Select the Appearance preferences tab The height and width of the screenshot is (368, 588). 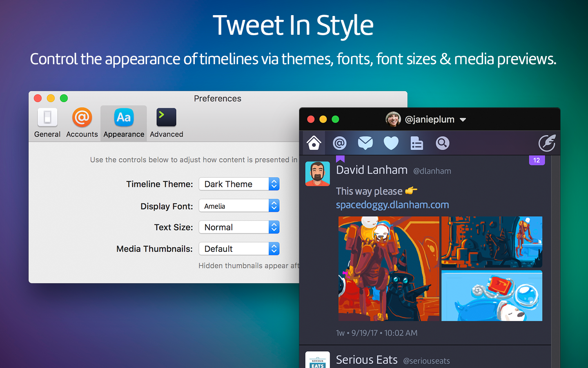click(124, 123)
